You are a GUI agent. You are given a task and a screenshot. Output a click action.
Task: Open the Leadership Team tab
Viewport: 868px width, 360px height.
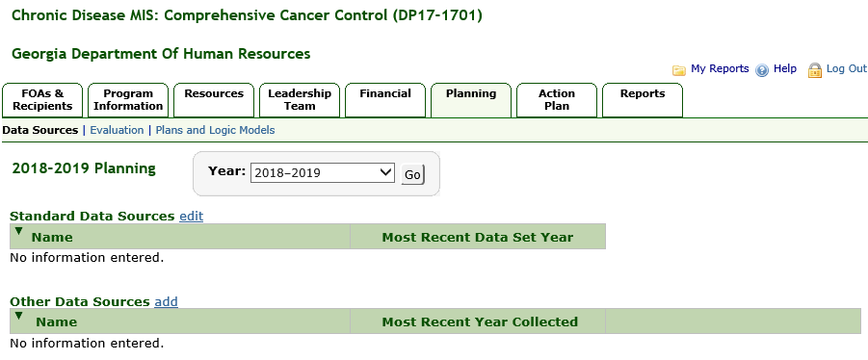tap(300, 100)
